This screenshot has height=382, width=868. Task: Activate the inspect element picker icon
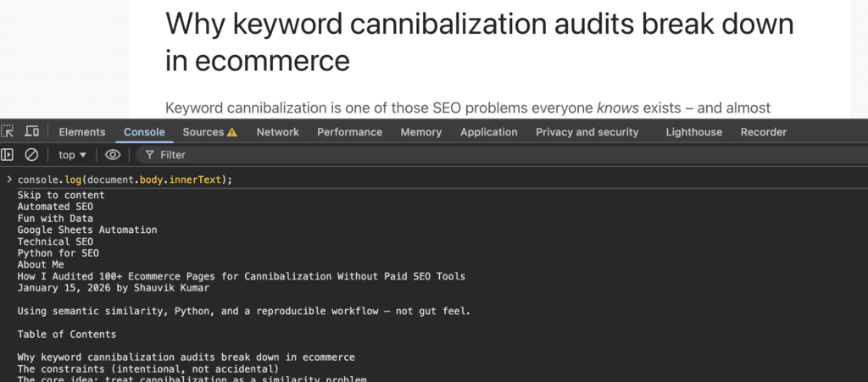pyautogui.click(x=7, y=131)
